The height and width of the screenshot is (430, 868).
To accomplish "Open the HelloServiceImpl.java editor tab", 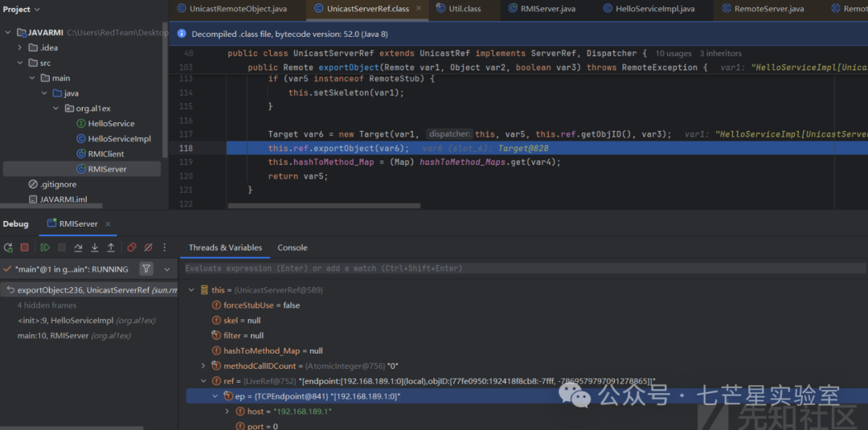I will [x=649, y=8].
